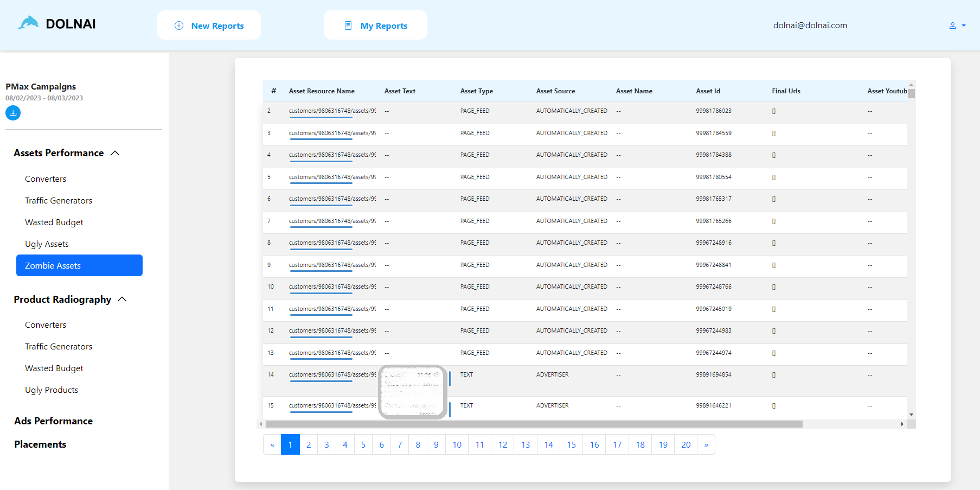Select Converters under Assets Performance

46,179
